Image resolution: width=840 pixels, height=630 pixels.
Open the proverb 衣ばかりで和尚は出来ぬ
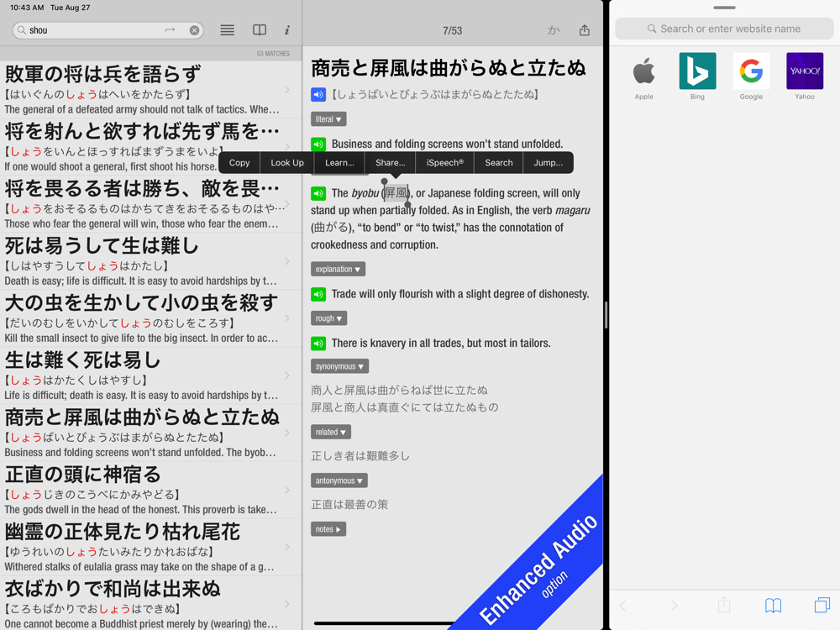[150, 603]
